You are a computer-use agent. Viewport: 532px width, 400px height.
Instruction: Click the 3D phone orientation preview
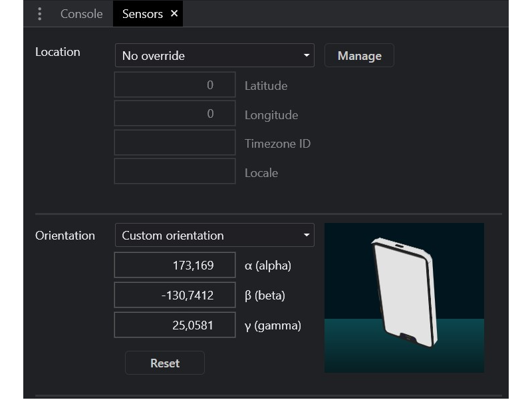click(x=404, y=297)
